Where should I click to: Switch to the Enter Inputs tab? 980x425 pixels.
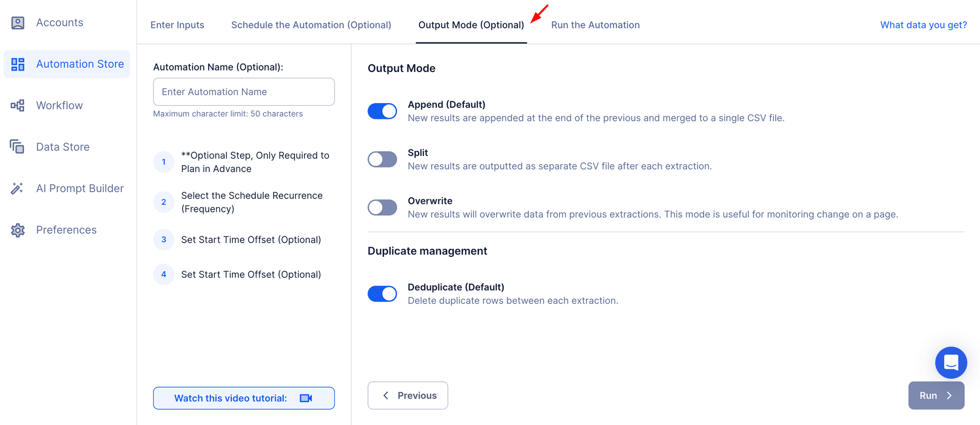click(177, 25)
